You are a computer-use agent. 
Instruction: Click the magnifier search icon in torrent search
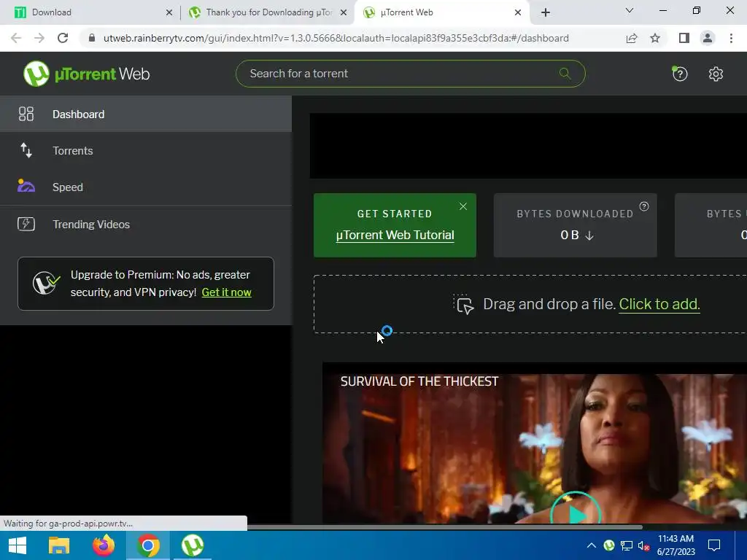coord(565,74)
